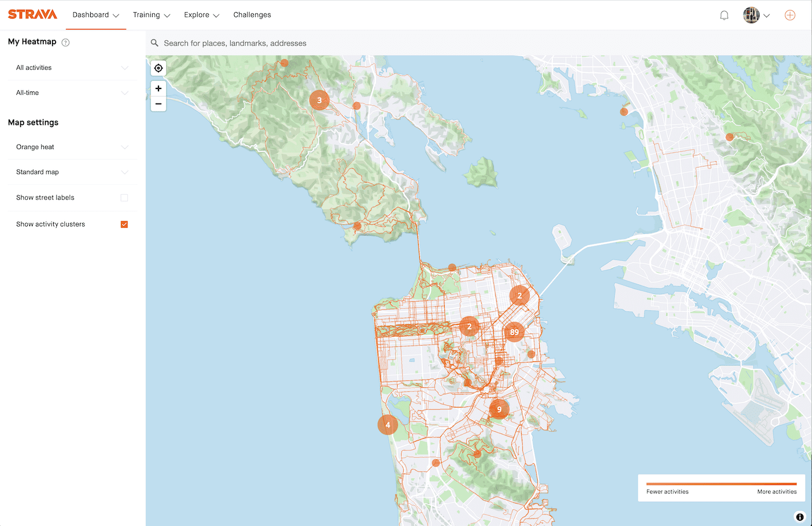Viewport: 812px width, 526px height.
Task: Click the notification bell icon
Action: (724, 14)
